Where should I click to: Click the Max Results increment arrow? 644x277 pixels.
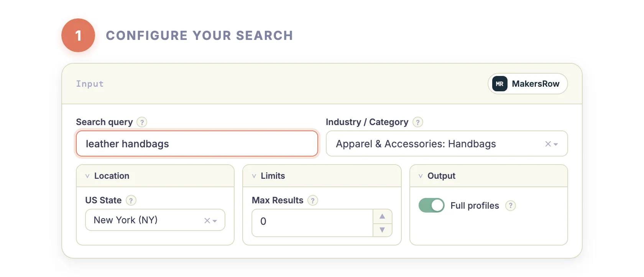click(382, 216)
